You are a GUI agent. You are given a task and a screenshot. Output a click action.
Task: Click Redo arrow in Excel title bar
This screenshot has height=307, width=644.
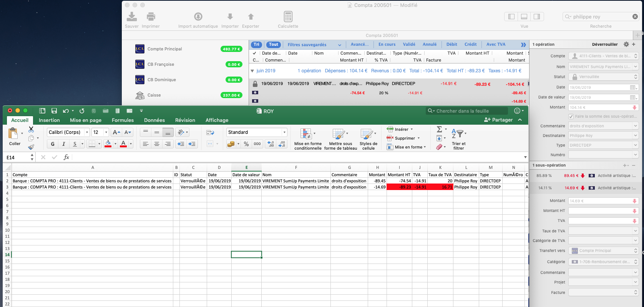(82, 111)
